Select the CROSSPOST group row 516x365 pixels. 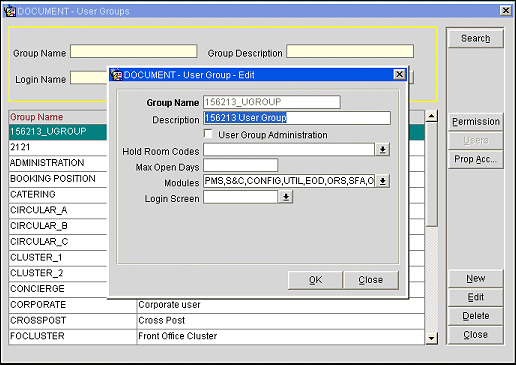pos(73,320)
